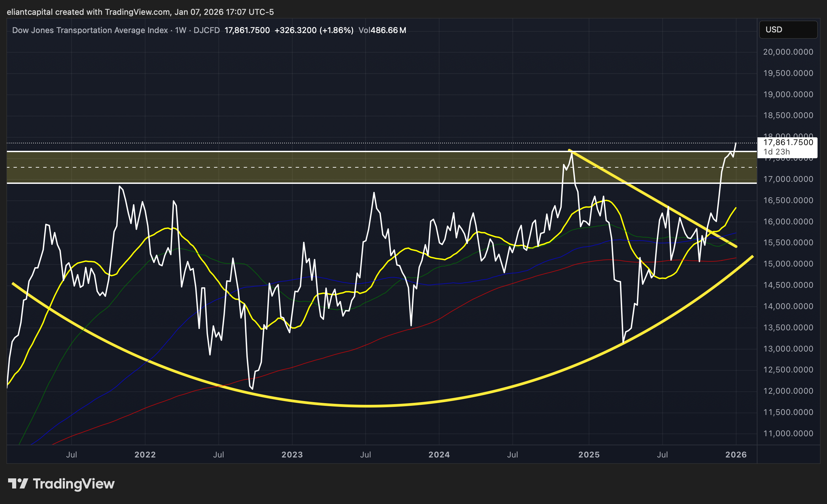
Task: Click the Jul label between 2025 and 2026
Action: coord(662,454)
